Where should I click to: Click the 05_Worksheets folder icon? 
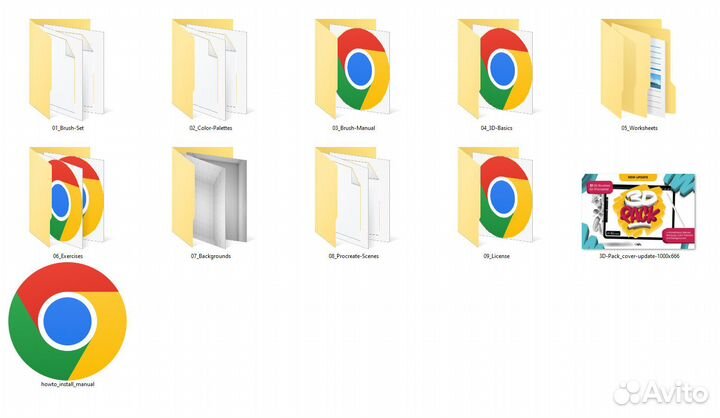click(x=639, y=69)
